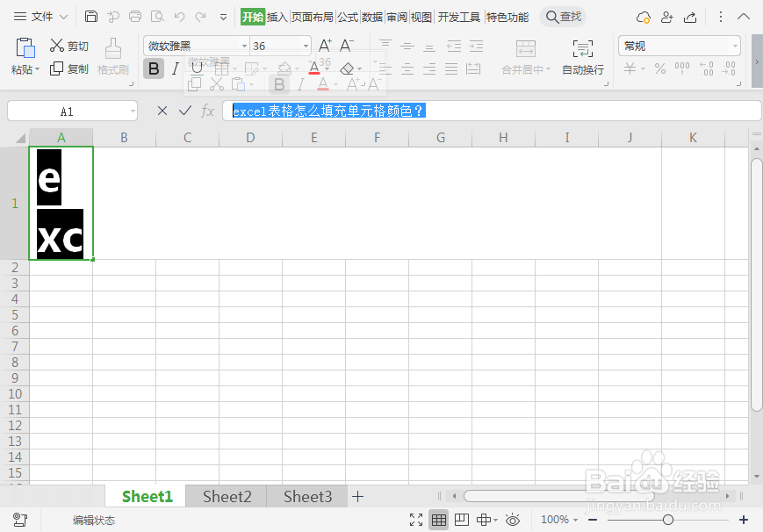Collapse the ribbon with top chevron
The image size is (763, 532).
[x=744, y=17]
